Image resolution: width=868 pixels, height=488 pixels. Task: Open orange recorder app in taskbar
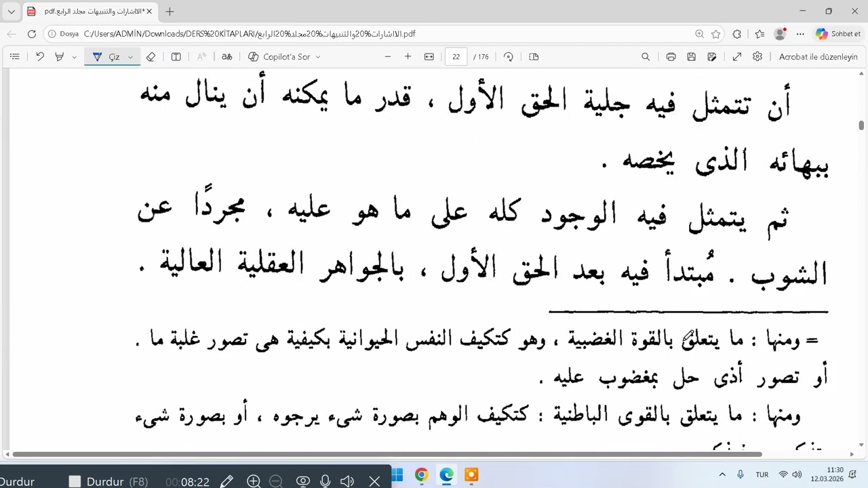[x=471, y=475]
